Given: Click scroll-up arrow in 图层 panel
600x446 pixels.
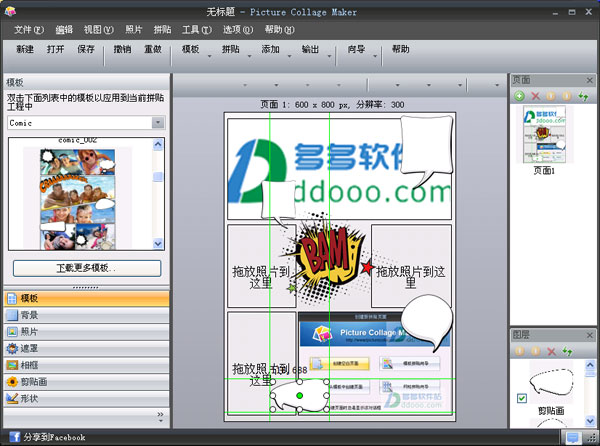Looking at the screenshot, I should [x=590, y=365].
